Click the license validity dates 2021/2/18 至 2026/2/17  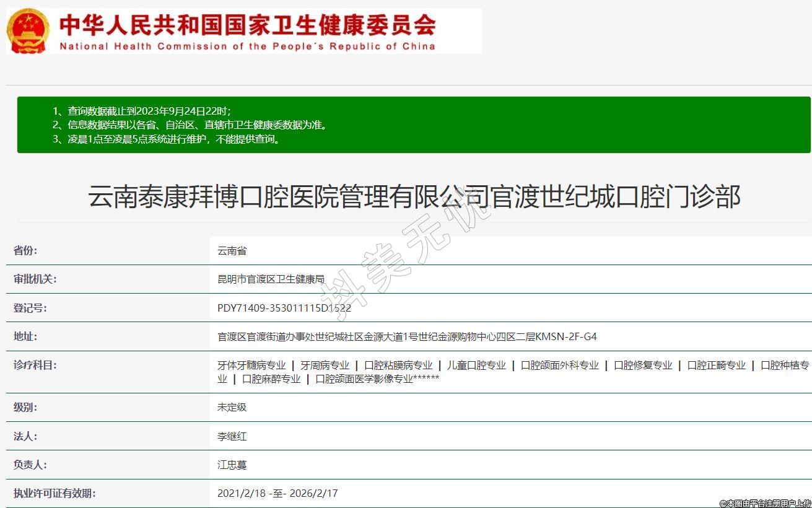coord(277,494)
